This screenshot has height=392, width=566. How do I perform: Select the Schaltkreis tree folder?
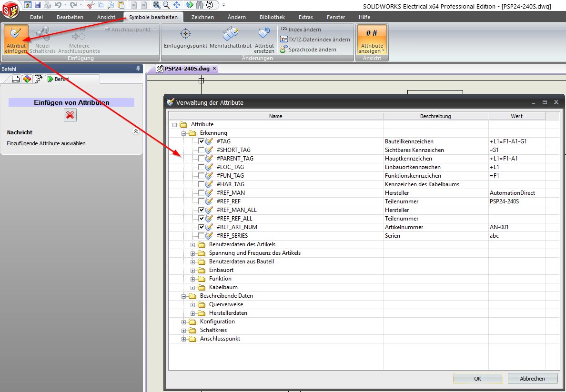(x=213, y=330)
